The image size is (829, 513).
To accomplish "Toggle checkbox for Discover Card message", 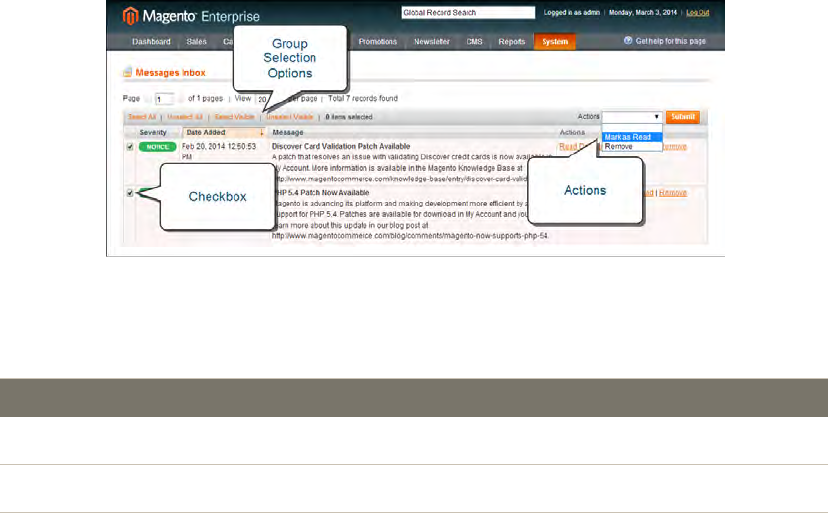I will (x=130, y=146).
